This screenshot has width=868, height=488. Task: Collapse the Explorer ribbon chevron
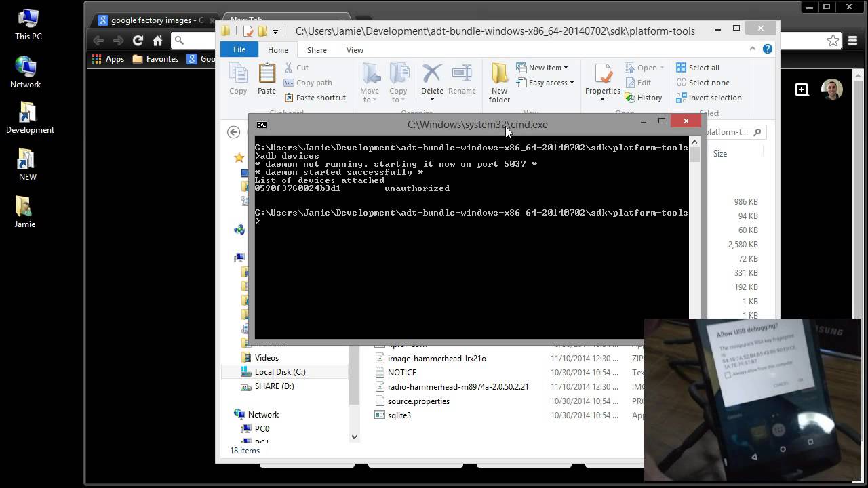pos(752,49)
